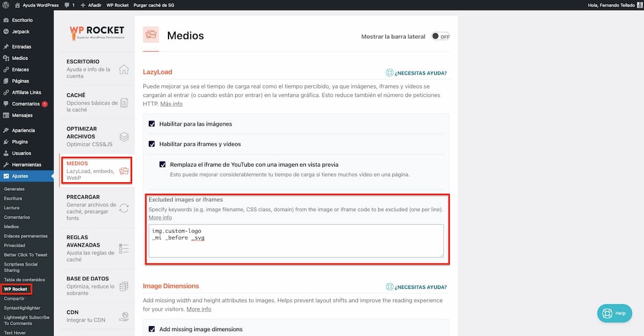This screenshot has height=336, width=644.
Task: Click the Más info link under LazyLoad
Action: (x=171, y=103)
